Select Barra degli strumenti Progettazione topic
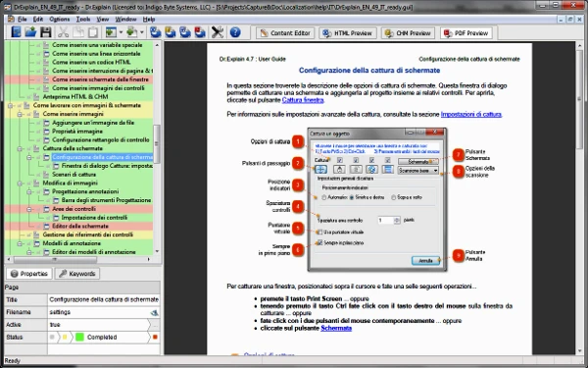The height and width of the screenshot is (368, 588). click(x=106, y=200)
